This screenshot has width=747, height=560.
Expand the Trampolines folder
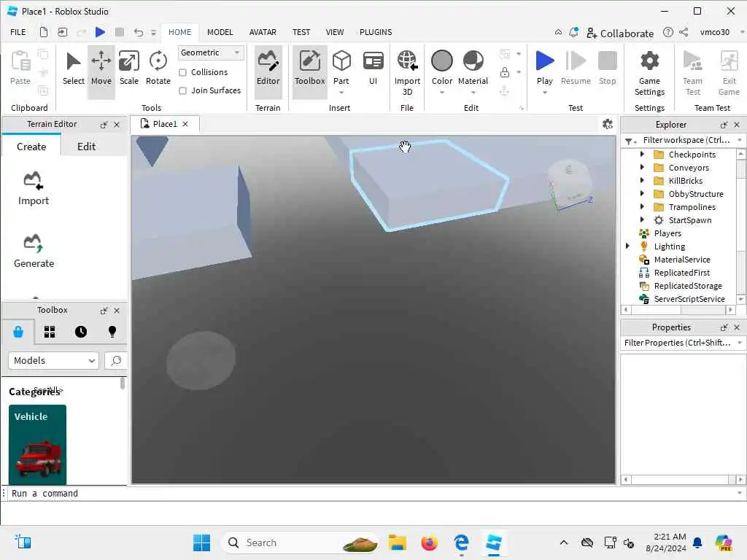pyautogui.click(x=642, y=206)
